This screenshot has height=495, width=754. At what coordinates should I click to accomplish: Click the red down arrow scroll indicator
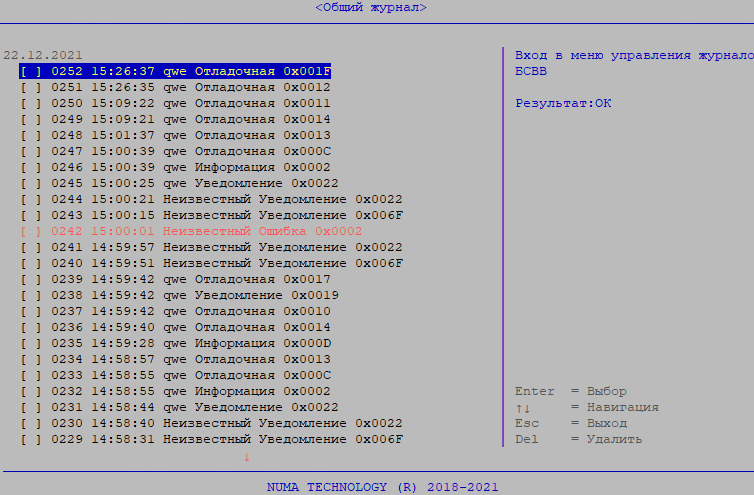pos(246,458)
